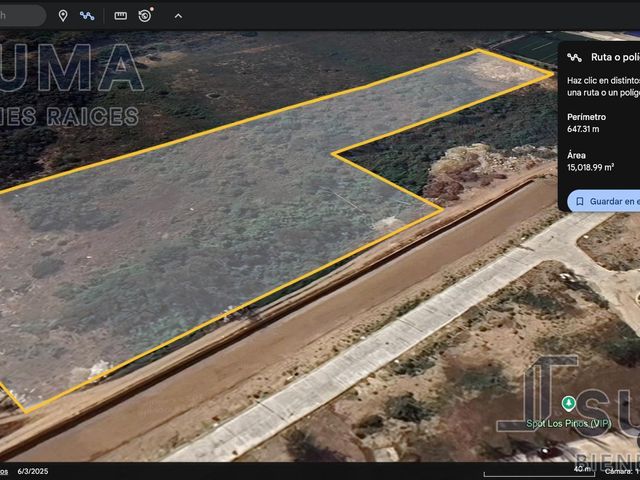Viewport: 640px width, 480px height.
Task: Click the imagery date 6/3/2025
Action: point(33,471)
